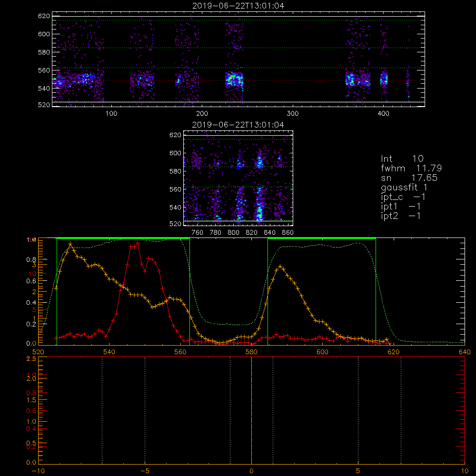Click dotted vertical marker at 7 in bottom plot
Screen dimensions: 476x476
[x=401, y=410]
